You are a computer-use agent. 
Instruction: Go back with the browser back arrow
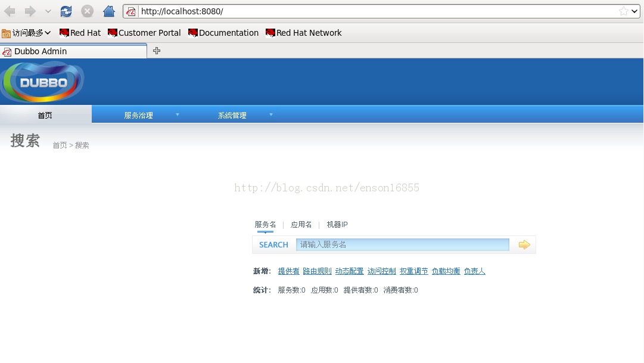[x=10, y=11]
